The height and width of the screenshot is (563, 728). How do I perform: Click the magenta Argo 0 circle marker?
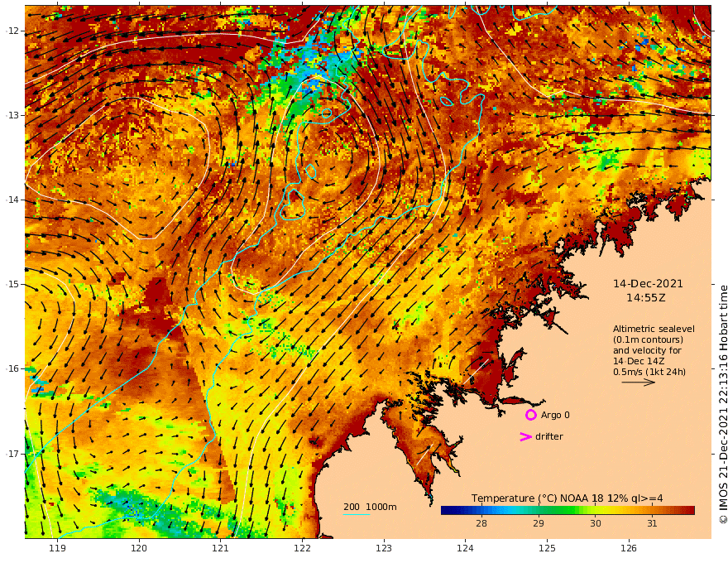[530, 415]
